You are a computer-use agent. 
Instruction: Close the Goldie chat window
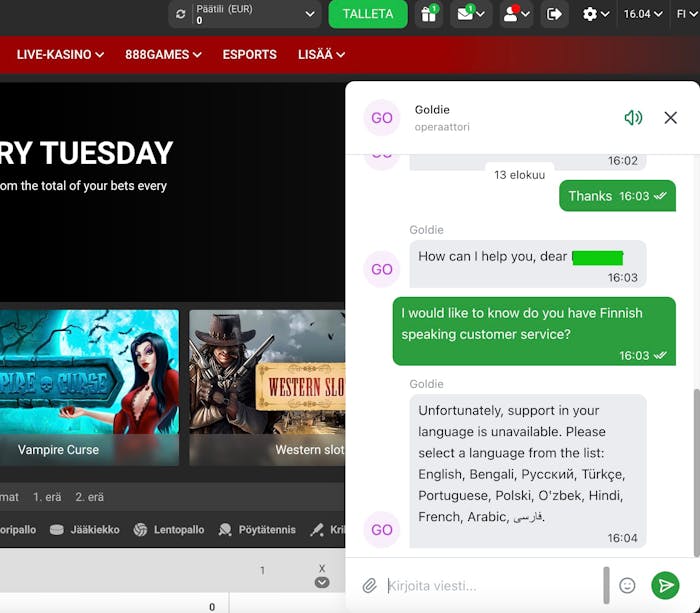(x=671, y=118)
